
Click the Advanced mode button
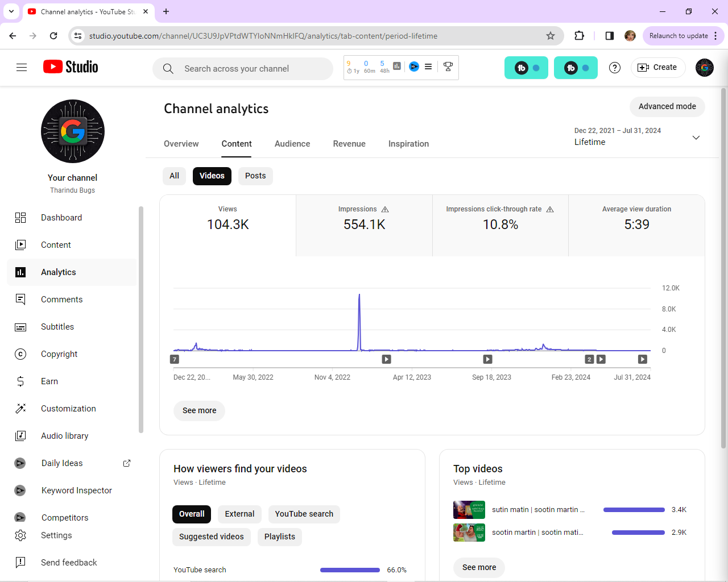667,106
